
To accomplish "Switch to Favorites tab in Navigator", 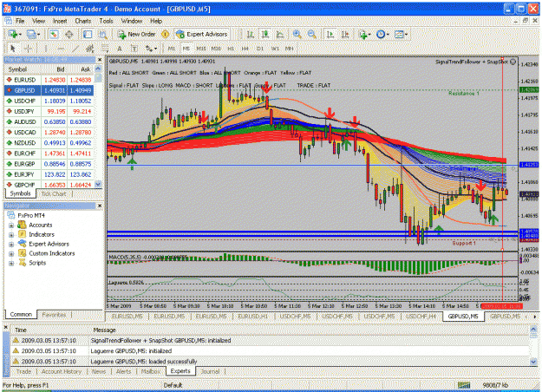I will (54, 315).
